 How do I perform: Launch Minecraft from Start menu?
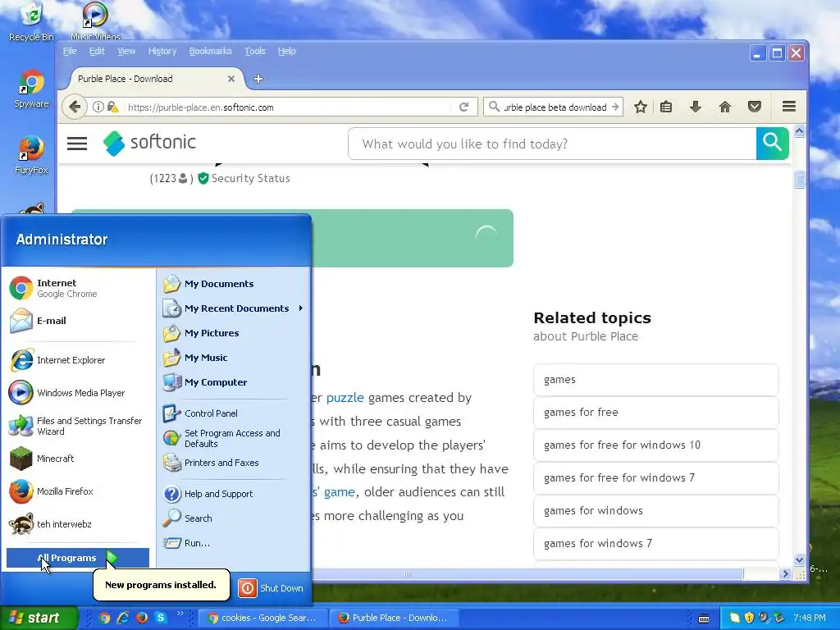79,459
